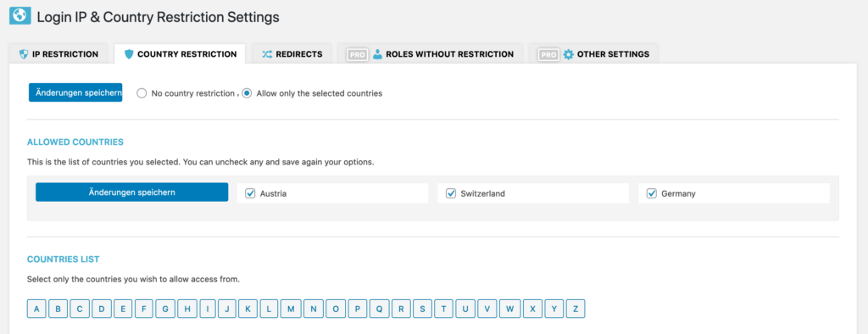Screen dimensions: 868x334
Task: Filter countries by letter C
Action: point(80,309)
